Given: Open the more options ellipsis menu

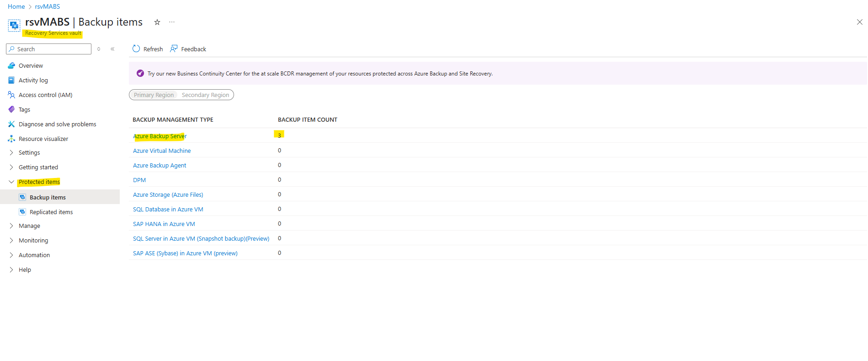Looking at the screenshot, I should click(172, 22).
